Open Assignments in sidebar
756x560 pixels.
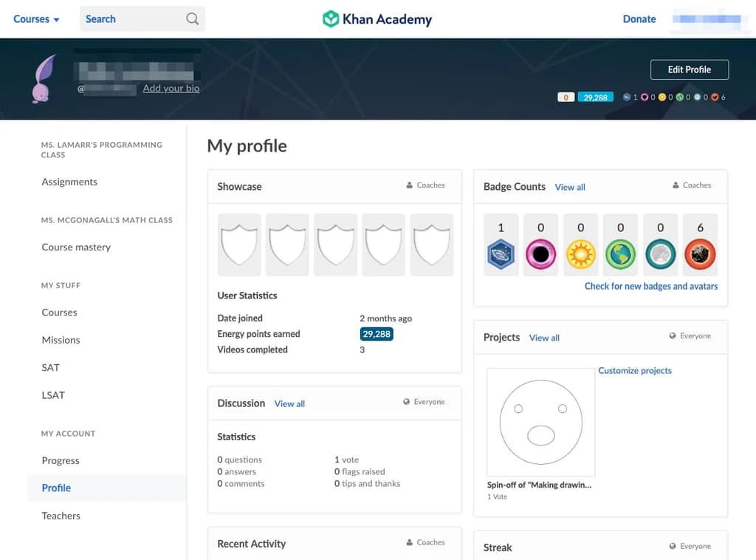(69, 182)
